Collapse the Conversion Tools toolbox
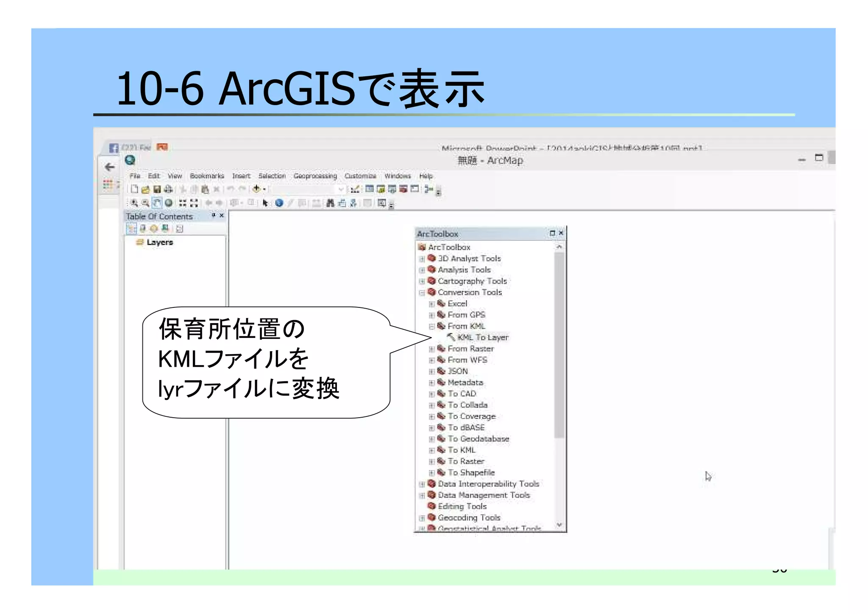Screen dimensions: 868x614 coord(422,293)
